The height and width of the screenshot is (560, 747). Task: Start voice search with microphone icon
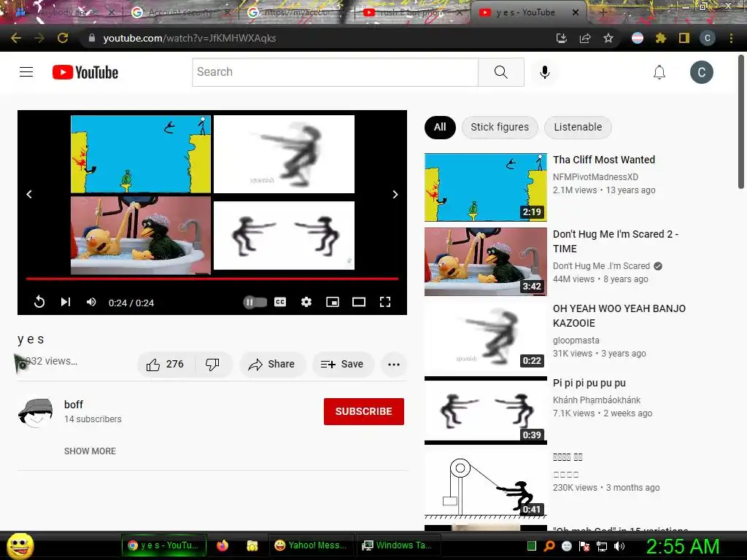coord(544,72)
